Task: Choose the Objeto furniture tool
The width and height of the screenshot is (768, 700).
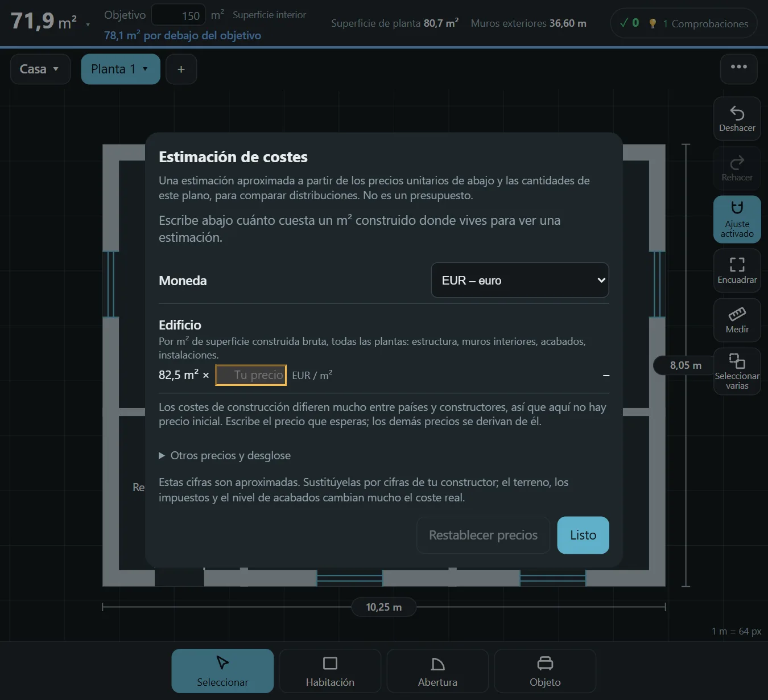Action: pos(545,671)
